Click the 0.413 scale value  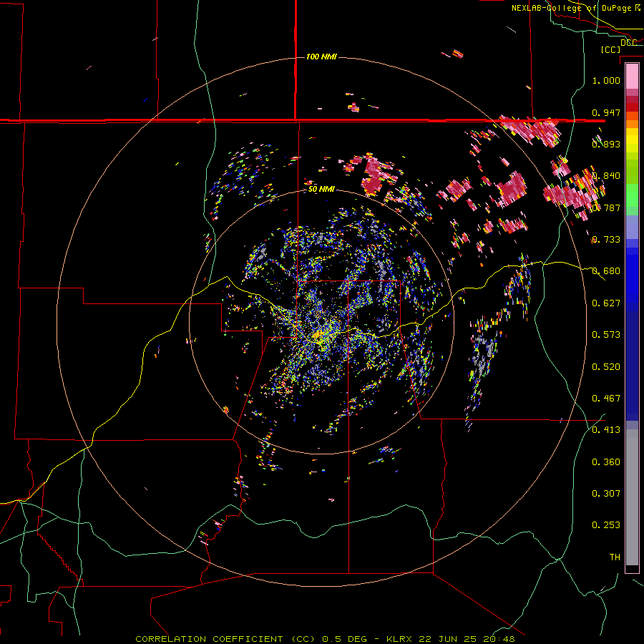click(x=606, y=430)
